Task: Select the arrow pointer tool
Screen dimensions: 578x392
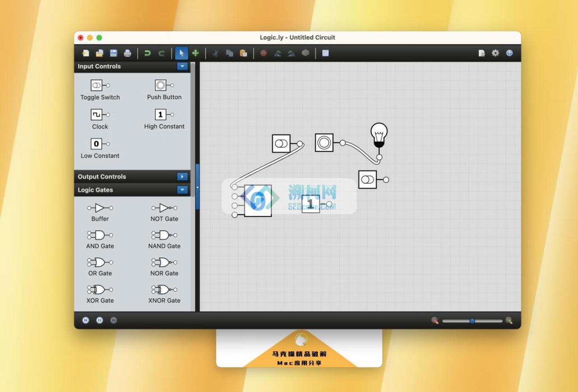Action: tap(182, 53)
